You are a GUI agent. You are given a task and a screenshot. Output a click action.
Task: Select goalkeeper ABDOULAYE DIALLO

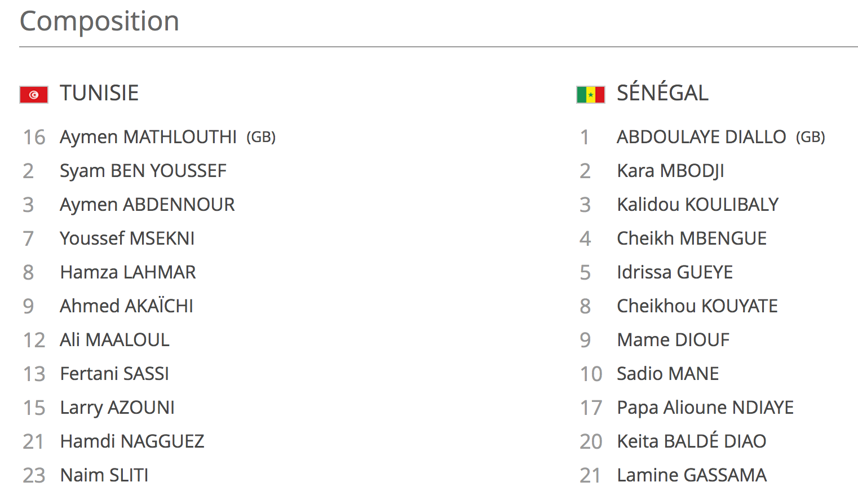coord(701,137)
